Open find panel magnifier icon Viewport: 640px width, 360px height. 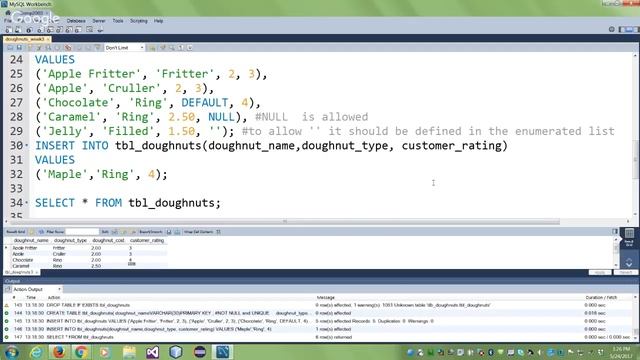pyautogui.click(x=172, y=48)
